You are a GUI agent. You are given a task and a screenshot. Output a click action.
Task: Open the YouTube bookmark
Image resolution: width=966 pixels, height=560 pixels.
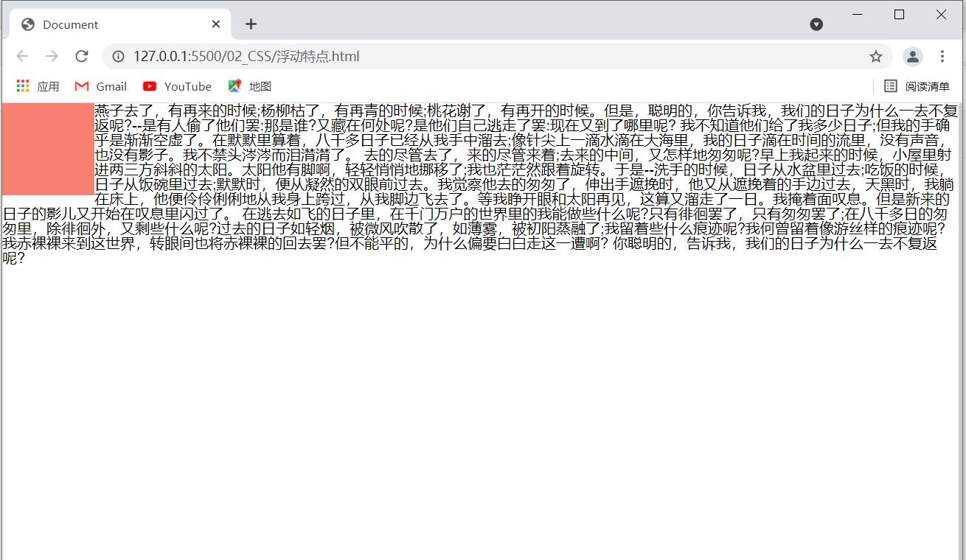(x=177, y=86)
